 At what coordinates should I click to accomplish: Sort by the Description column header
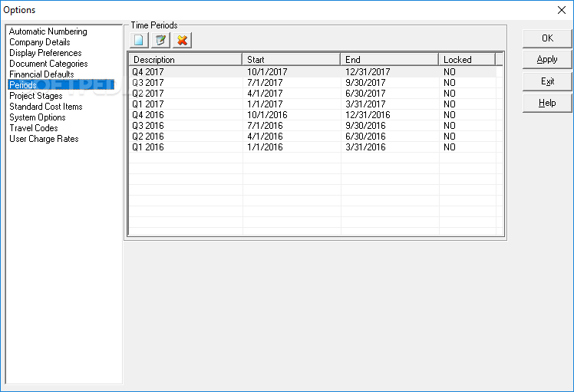pyautogui.click(x=186, y=60)
